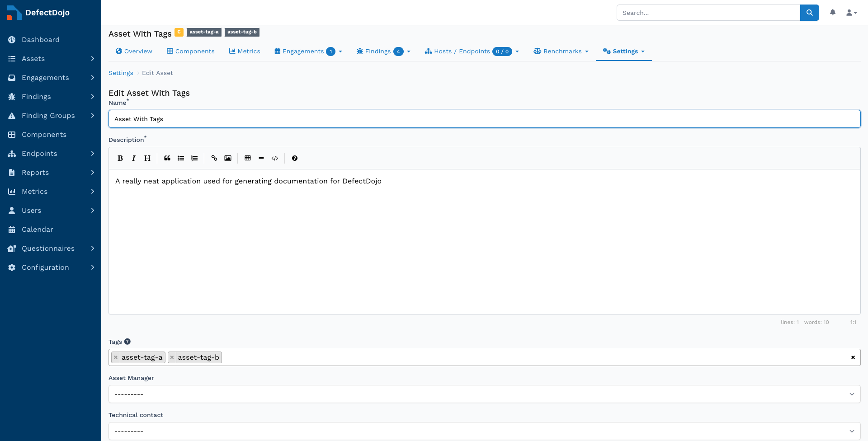Insert a code block
Screen dimensions: 868x441
click(275, 158)
